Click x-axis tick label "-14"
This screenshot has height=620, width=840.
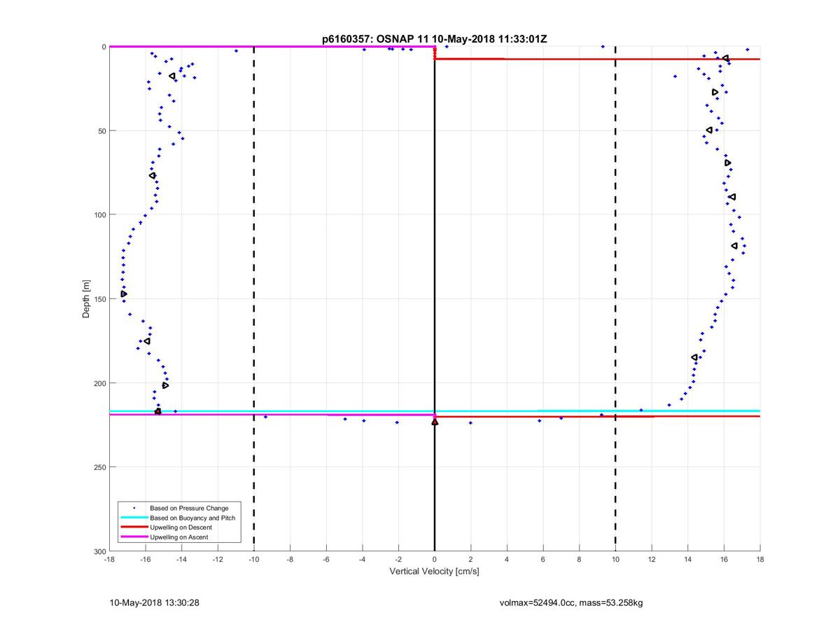click(181, 560)
